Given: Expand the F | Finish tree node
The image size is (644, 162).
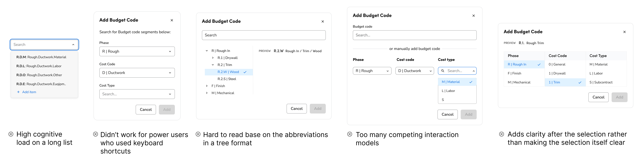Looking at the screenshot, I should point(207,86).
